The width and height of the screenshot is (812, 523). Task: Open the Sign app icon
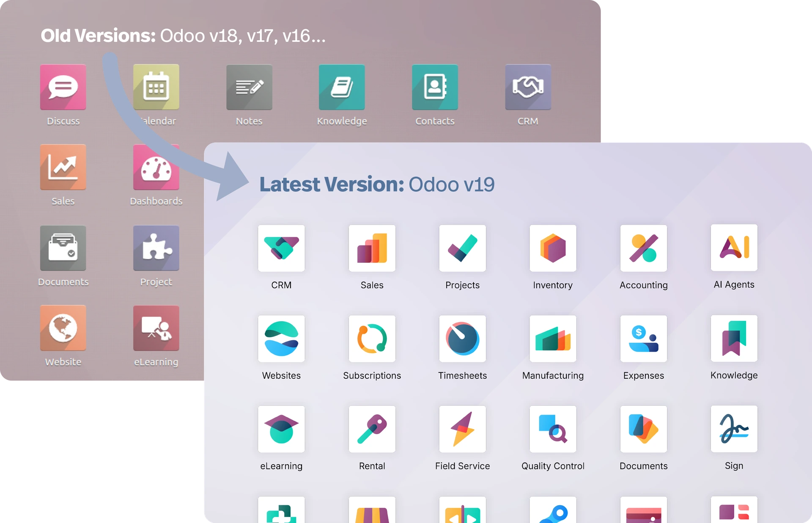(x=734, y=429)
